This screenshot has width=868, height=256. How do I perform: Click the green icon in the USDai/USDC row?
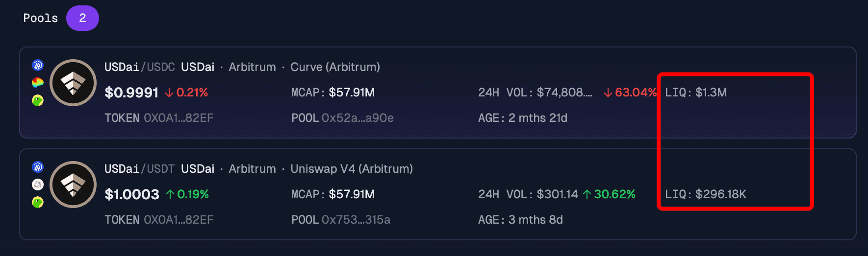point(38,100)
